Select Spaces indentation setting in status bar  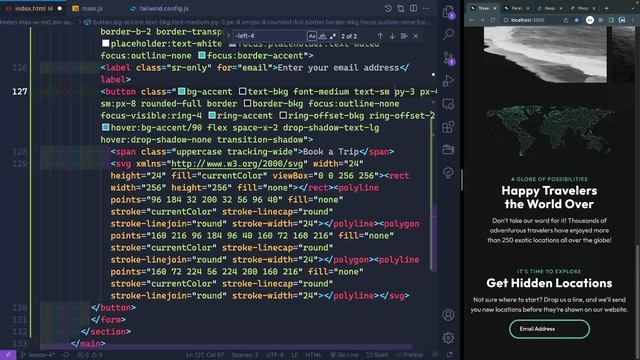pos(245,355)
